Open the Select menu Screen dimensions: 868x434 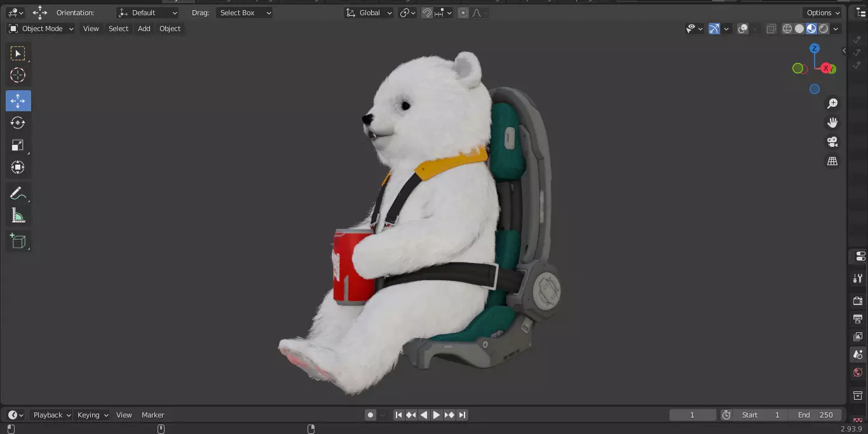click(x=118, y=29)
